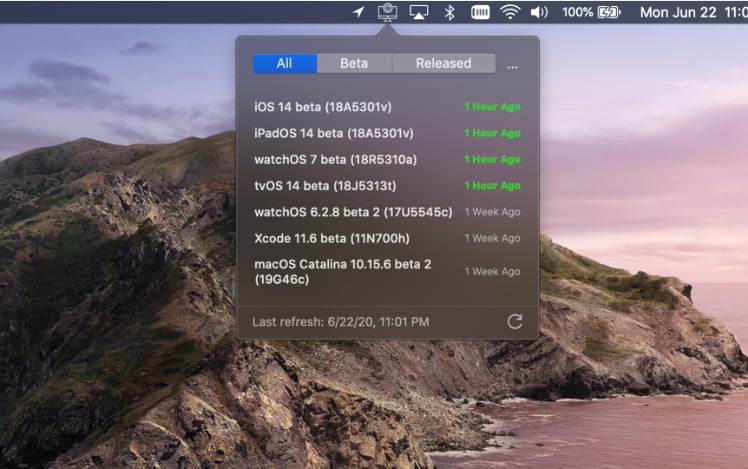Refresh the release list with reload icon
Screen dimensions: 748x469
515,321
